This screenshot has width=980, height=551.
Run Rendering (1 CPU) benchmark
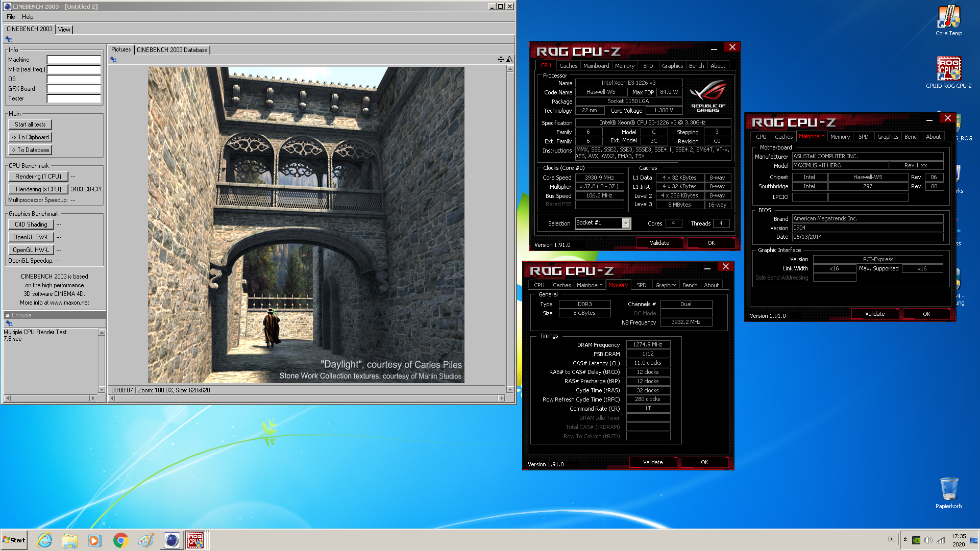click(38, 177)
